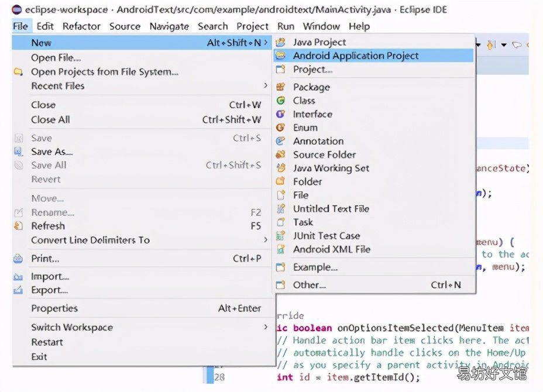Open the Edit menu

pos(45,26)
